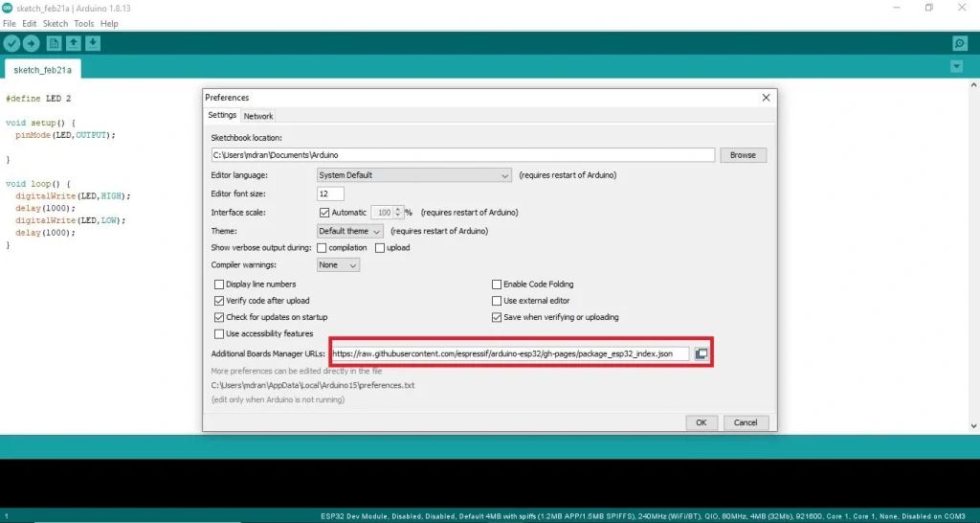Open the Theme dropdown

pos(350,232)
